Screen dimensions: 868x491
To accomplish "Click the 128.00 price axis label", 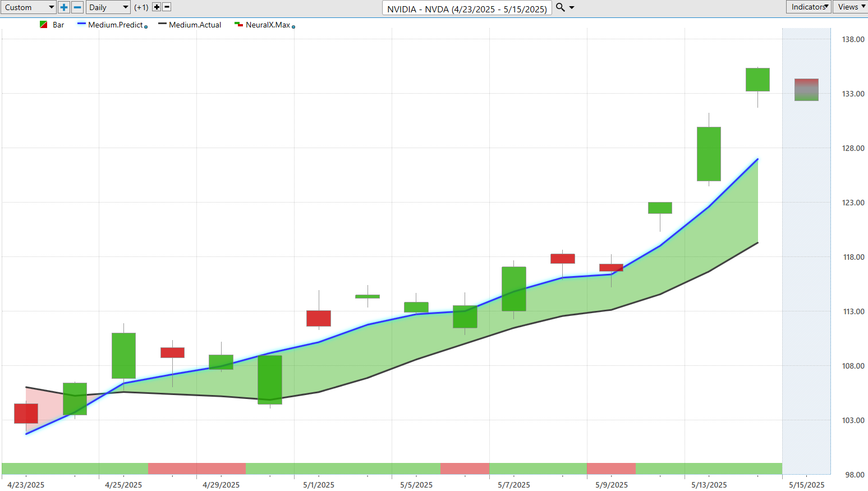I will pos(853,148).
